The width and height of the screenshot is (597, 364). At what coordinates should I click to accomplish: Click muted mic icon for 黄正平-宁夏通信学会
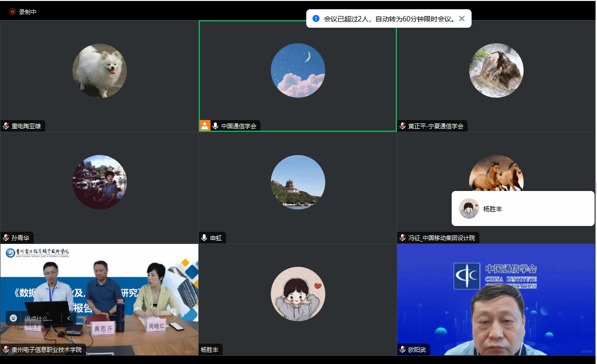403,126
